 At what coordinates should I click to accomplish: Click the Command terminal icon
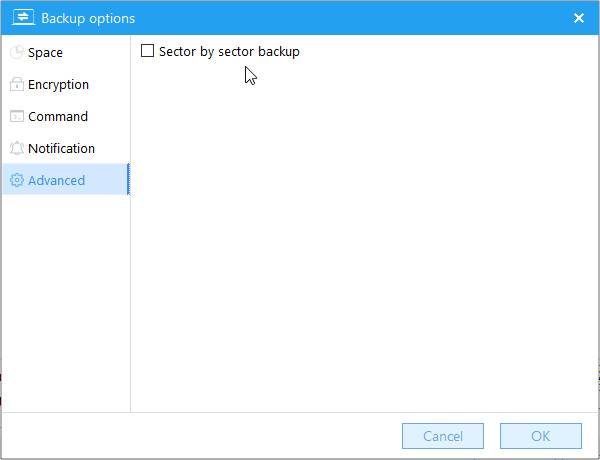pyautogui.click(x=16, y=116)
